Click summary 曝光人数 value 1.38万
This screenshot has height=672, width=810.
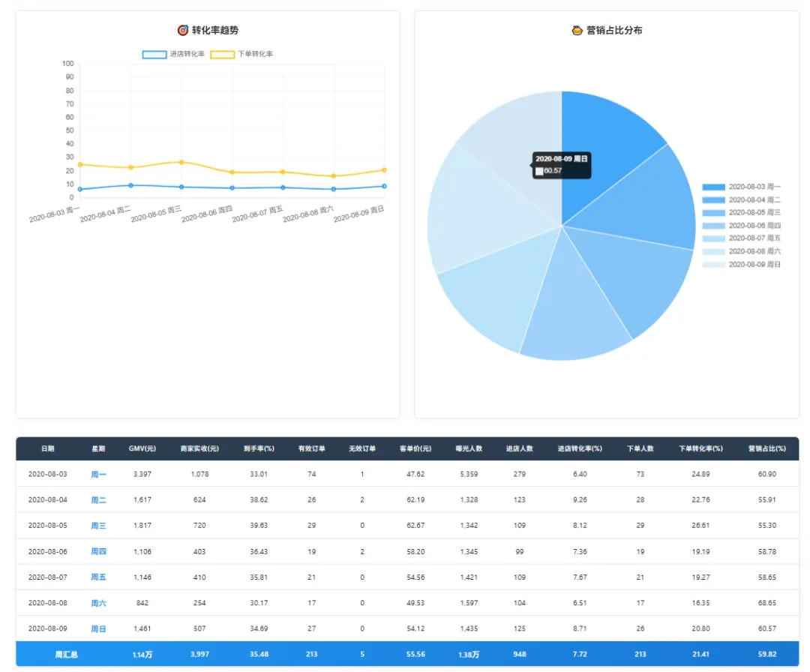click(x=469, y=655)
